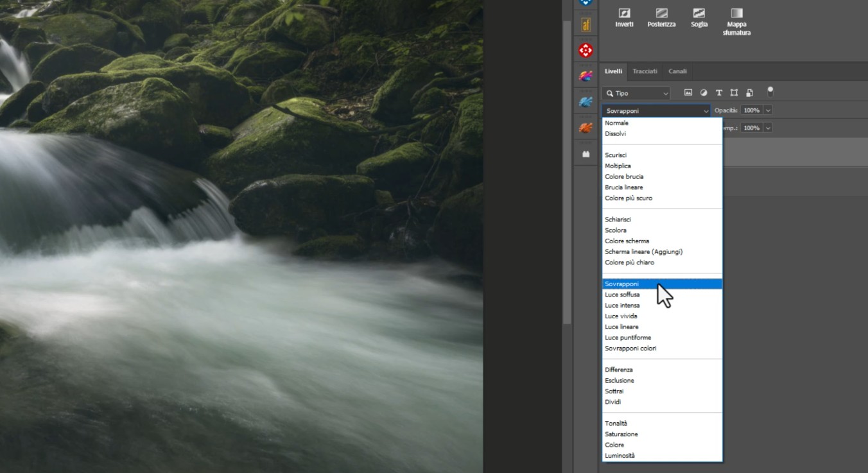Screen dimensions: 868x473
Task: Select Luce soffusa blend mode
Action: (x=621, y=294)
